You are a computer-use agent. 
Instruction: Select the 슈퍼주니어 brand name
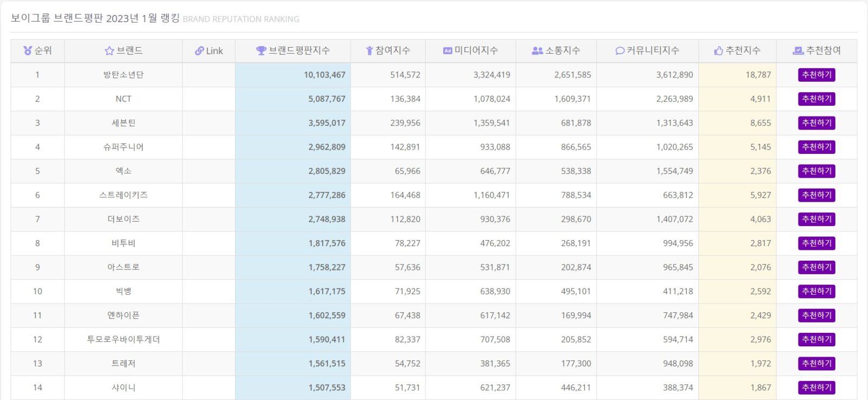[x=124, y=147]
